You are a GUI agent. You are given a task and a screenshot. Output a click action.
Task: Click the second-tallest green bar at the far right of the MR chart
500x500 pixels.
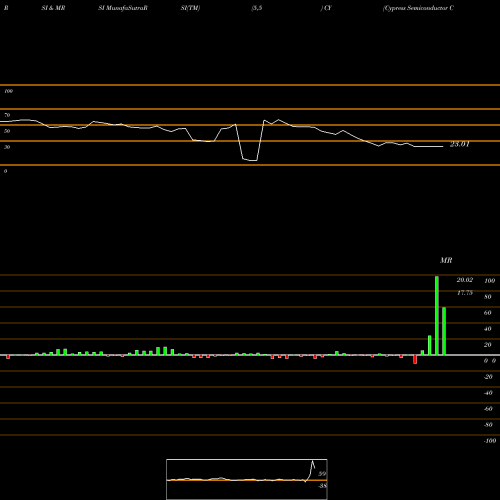point(444,331)
